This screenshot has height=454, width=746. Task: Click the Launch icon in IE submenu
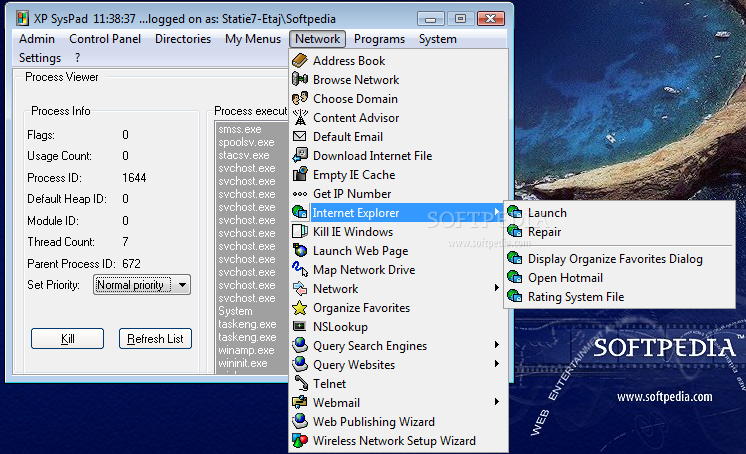515,212
